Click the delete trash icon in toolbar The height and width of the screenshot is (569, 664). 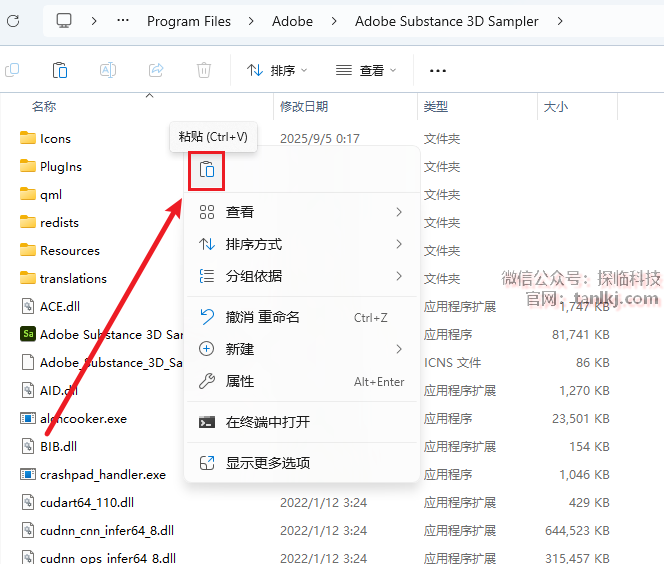(x=204, y=70)
